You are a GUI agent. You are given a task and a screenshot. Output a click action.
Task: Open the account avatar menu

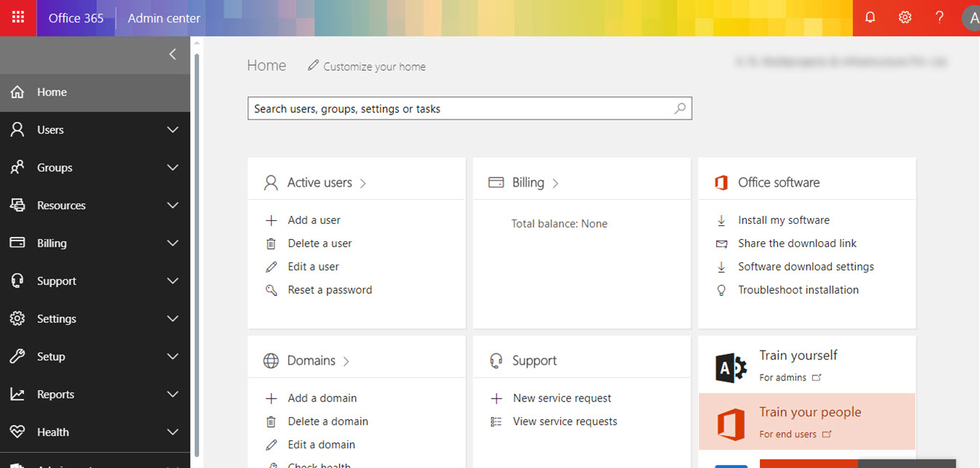[x=971, y=18]
